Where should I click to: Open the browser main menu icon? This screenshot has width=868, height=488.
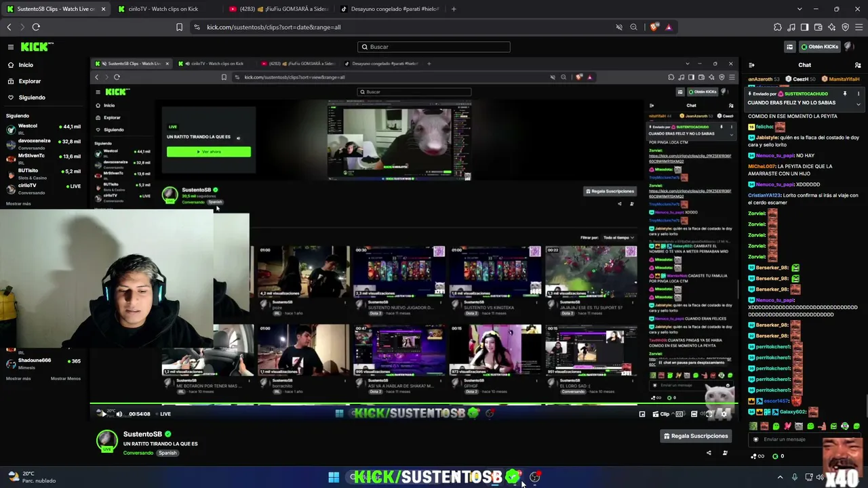[x=859, y=27]
